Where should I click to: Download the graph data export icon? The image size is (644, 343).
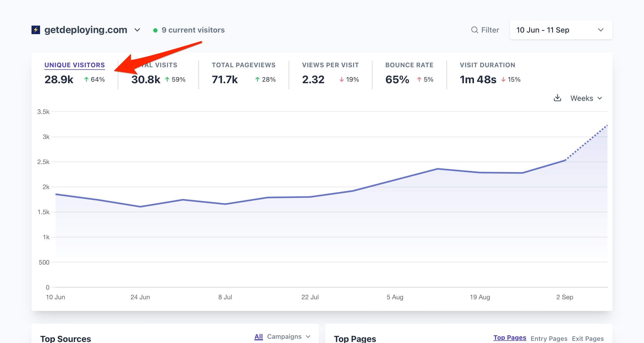[x=557, y=98]
